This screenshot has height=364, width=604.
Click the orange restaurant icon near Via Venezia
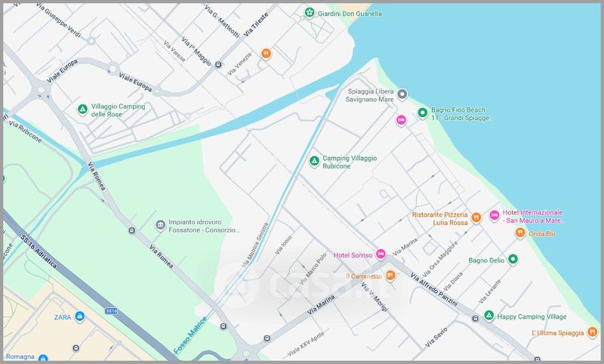click(x=266, y=54)
